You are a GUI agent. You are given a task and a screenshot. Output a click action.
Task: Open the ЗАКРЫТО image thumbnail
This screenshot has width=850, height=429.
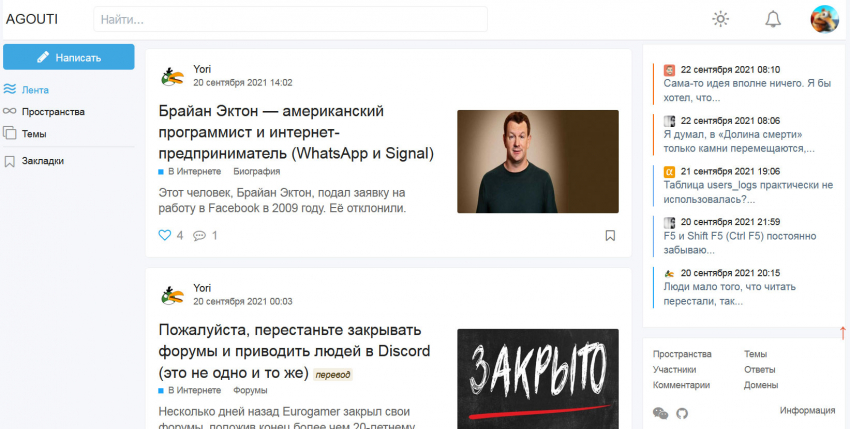538,379
